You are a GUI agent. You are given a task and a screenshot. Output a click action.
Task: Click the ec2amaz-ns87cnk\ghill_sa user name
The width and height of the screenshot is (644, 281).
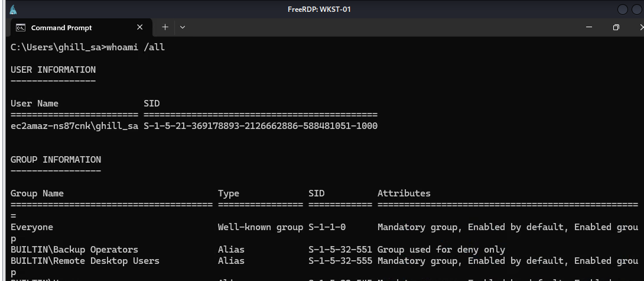click(74, 126)
